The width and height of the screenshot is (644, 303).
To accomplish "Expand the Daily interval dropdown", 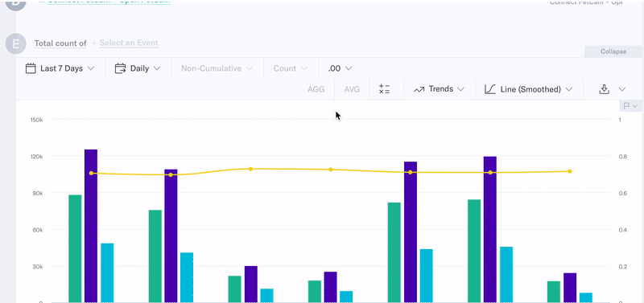I will (138, 68).
